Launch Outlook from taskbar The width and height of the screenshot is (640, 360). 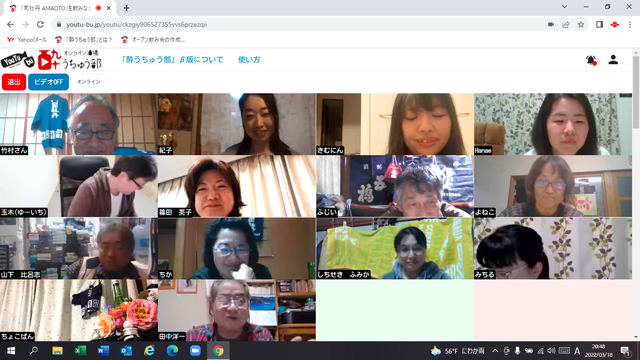(x=126, y=351)
